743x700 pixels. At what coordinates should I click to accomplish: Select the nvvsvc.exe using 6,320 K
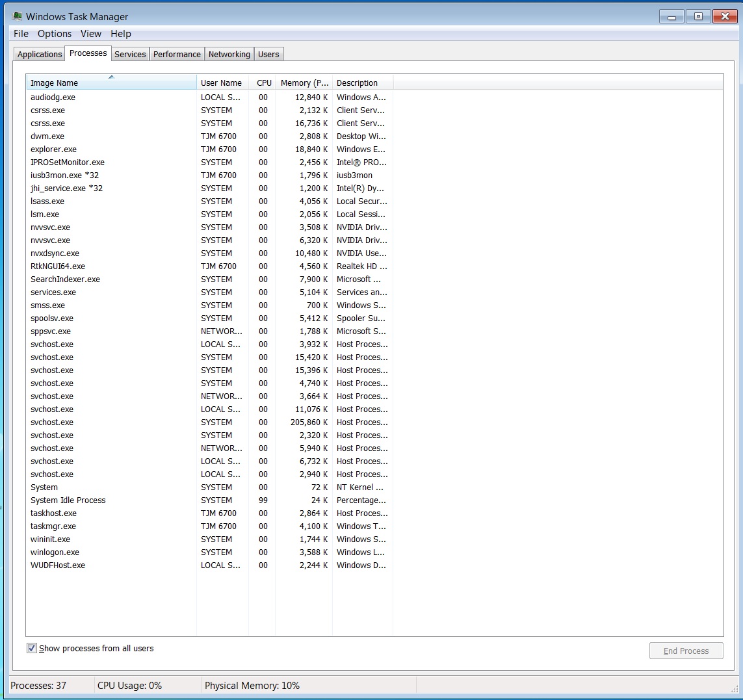click(x=209, y=240)
